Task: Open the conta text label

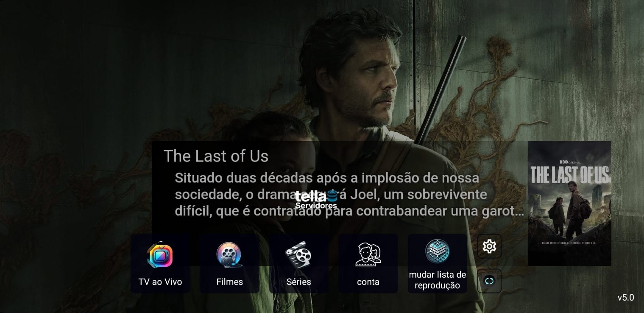Action: coord(368,282)
